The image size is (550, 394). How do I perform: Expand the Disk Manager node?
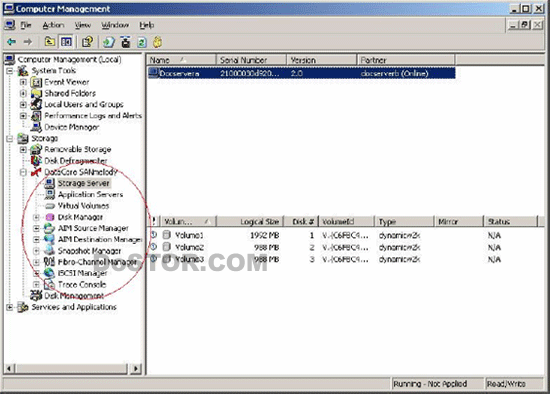point(36,217)
